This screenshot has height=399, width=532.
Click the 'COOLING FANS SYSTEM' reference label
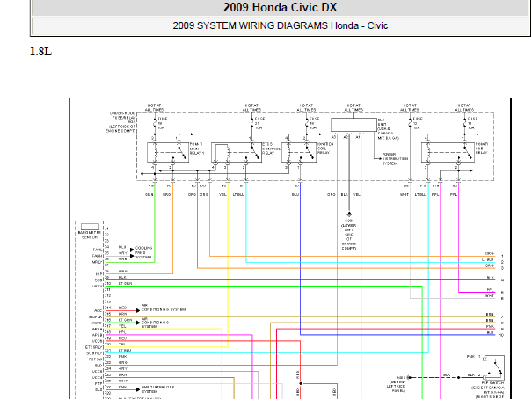pos(143,252)
